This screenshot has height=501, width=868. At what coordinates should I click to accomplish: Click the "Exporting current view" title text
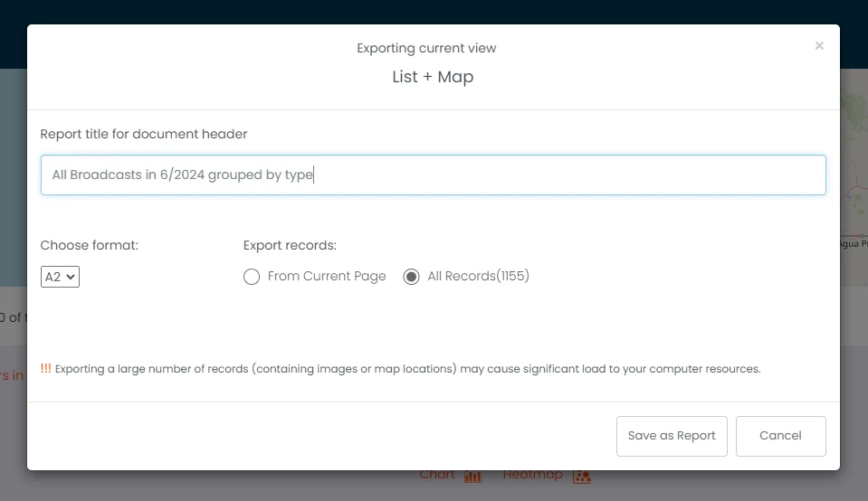[x=426, y=48]
